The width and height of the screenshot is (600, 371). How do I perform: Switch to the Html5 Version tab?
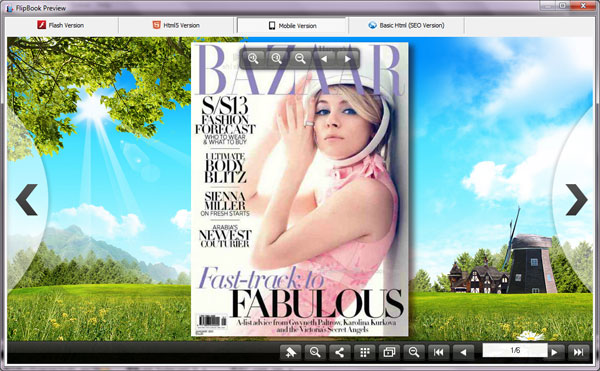click(x=176, y=25)
